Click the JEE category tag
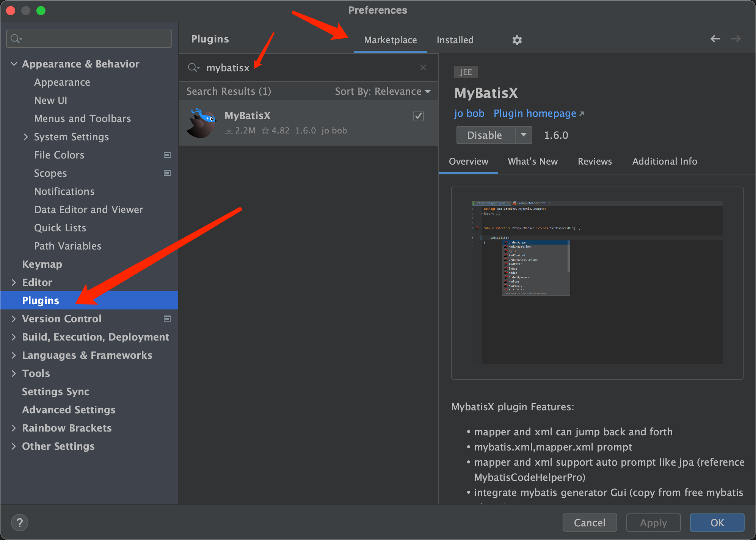This screenshot has width=756, height=540. coord(466,72)
